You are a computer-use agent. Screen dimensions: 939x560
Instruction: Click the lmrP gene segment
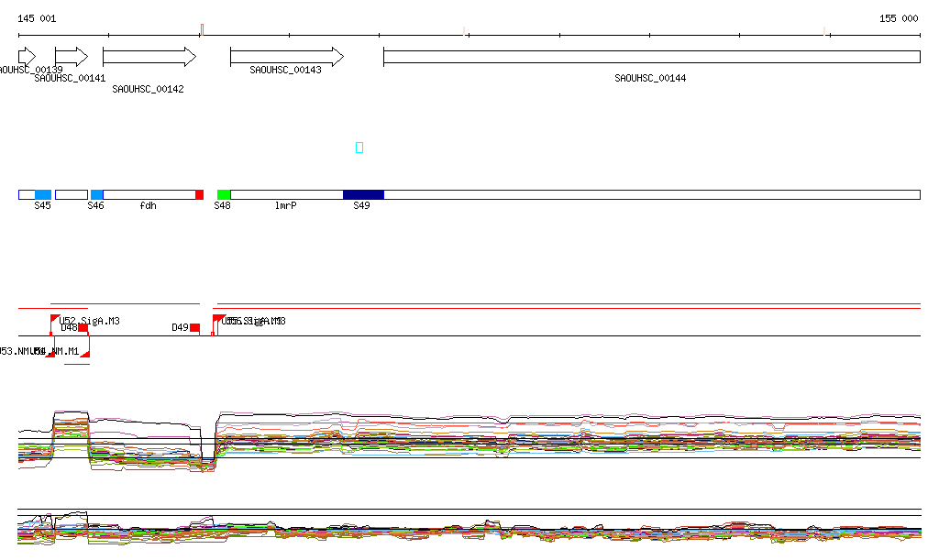point(286,194)
